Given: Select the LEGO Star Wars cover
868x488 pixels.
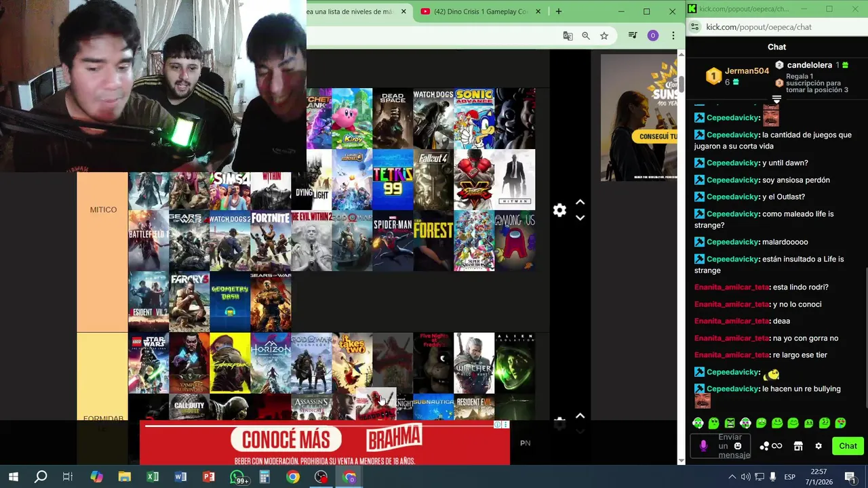Looking at the screenshot, I should (x=149, y=363).
